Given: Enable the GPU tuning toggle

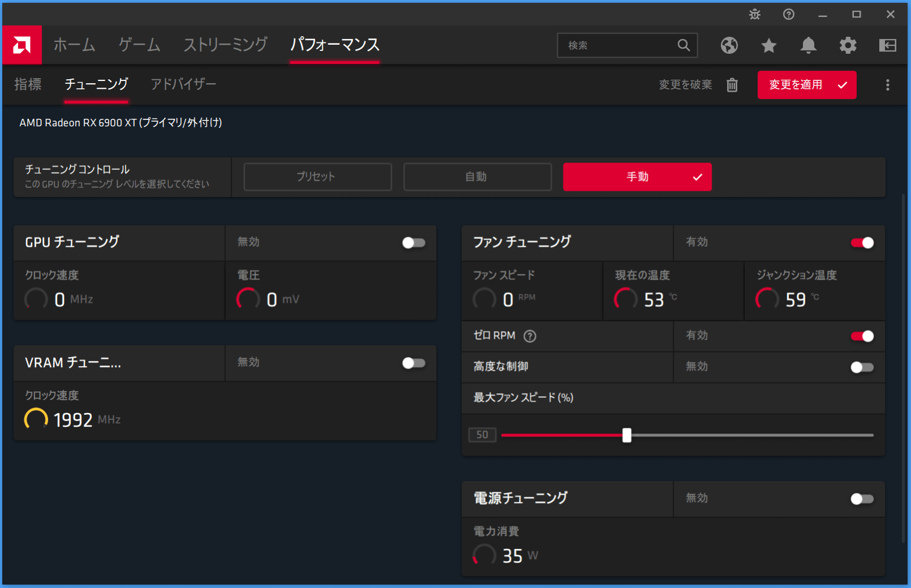Looking at the screenshot, I should 414,243.
